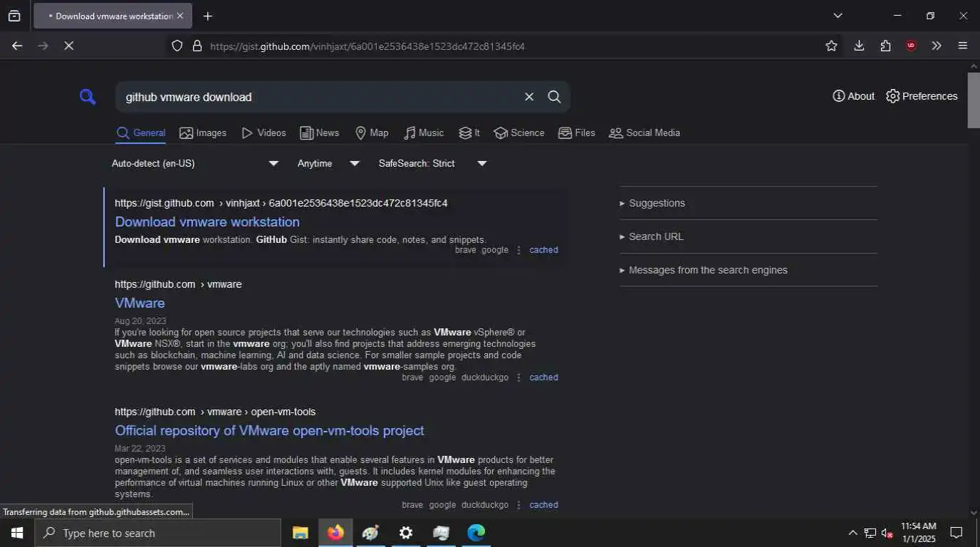Open Settings gear from the taskbar
The width and height of the screenshot is (980, 547).
(x=406, y=533)
